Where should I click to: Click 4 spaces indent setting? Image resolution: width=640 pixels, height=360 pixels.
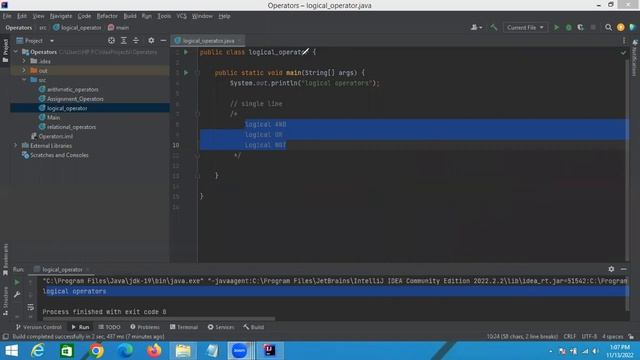(612, 337)
